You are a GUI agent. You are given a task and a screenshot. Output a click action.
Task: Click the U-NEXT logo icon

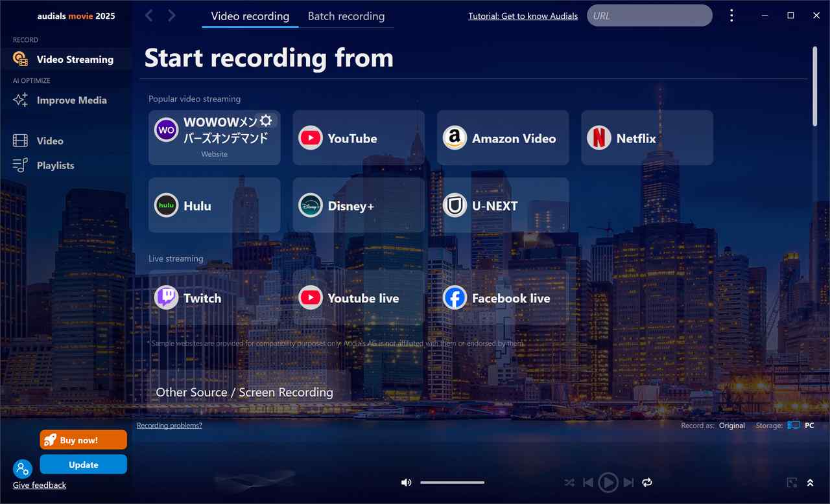tap(455, 205)
